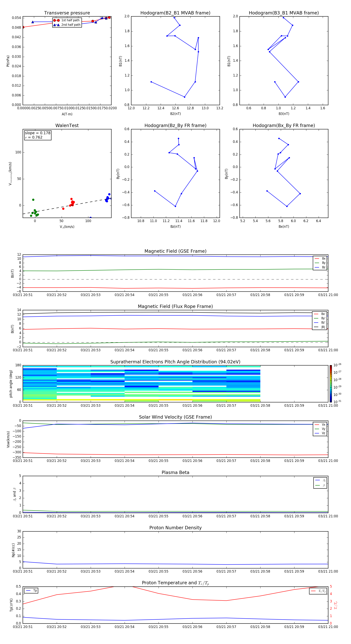Click the 'Bx' legend entry in GSE plot
351x644 pixels.
(320, 259)
